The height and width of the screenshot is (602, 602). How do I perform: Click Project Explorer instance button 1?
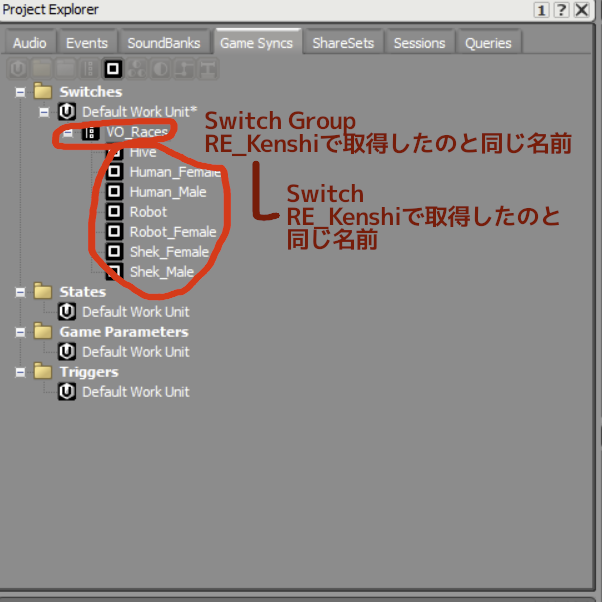click(541, 10)
